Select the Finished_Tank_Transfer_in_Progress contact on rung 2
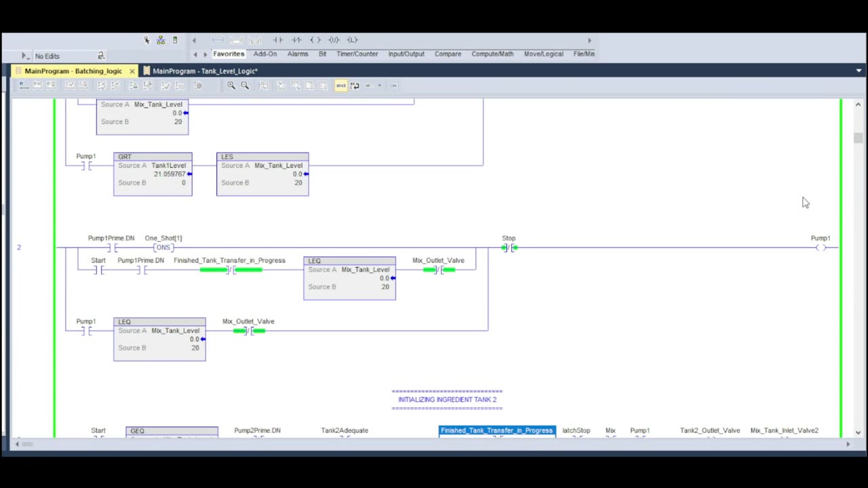This screenshot has width=868, height=488. [x=231, y=270]
